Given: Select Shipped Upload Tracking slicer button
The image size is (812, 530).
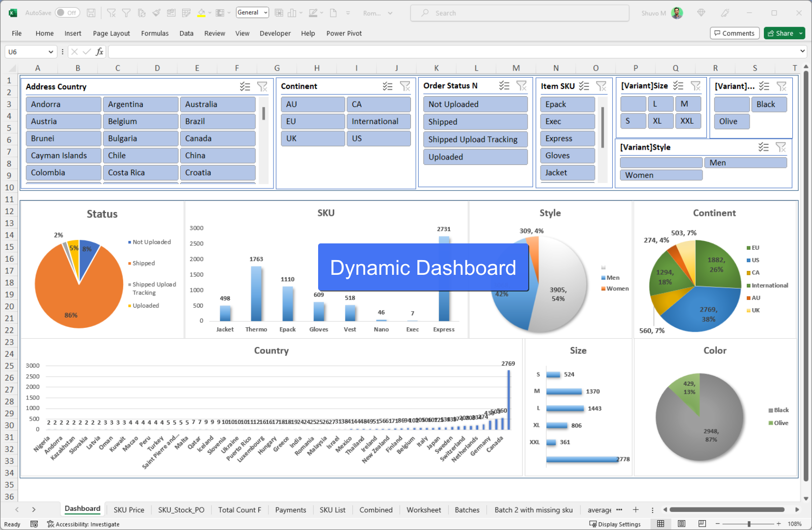Looking at the screenshot, I should pyautogui.click(x=475, y=139).
